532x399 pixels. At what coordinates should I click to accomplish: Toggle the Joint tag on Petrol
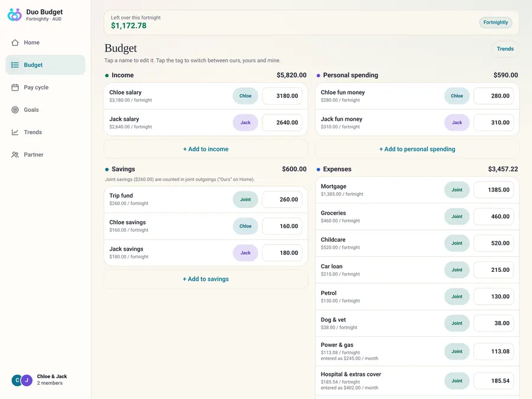coord(457,297)
